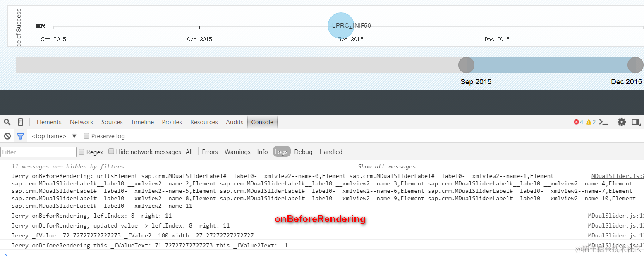
Task: Grab the right slider handle above Dec 2015
Action: click(x=635, y=65)
